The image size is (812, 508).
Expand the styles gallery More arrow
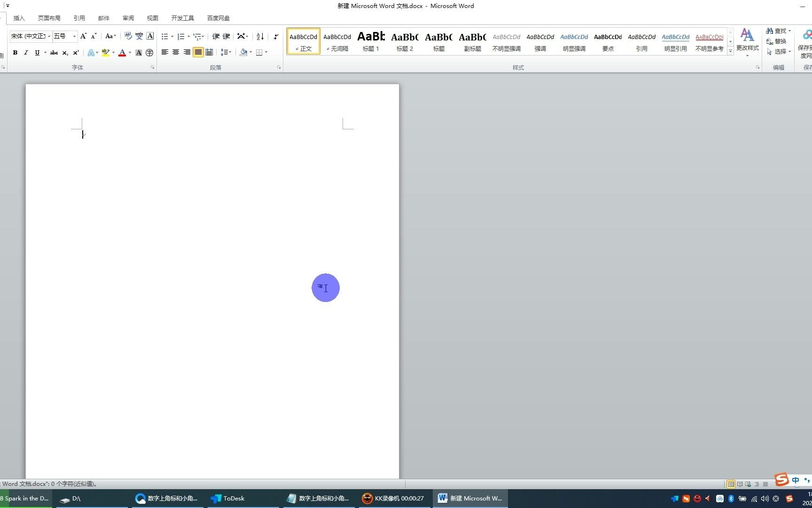(730, 51)
